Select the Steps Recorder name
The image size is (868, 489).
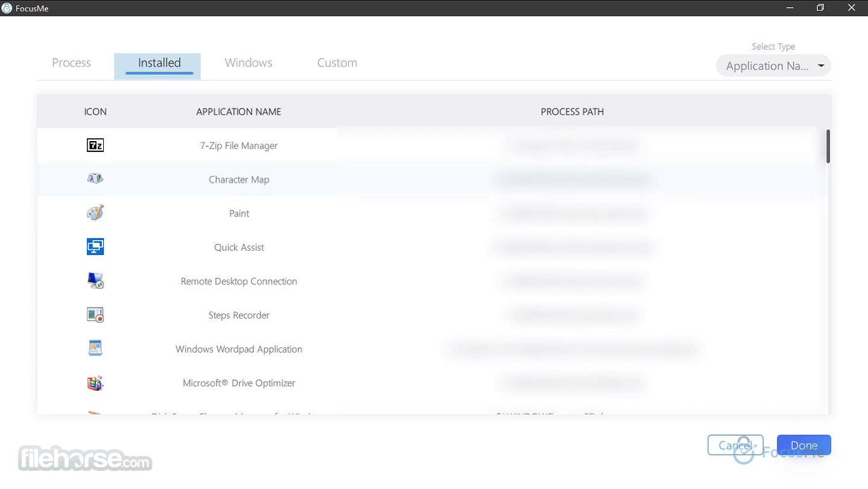[239, 315]
